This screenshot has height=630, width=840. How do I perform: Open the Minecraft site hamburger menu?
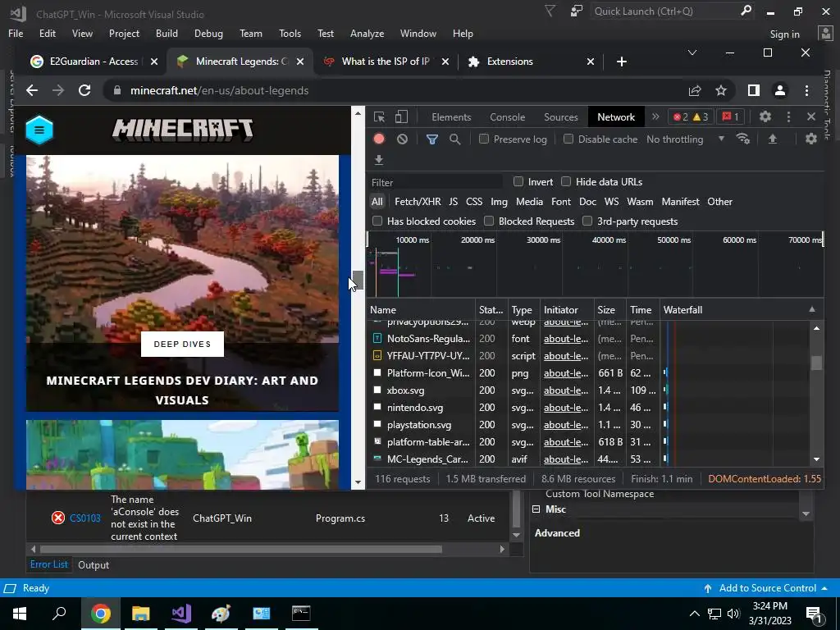click(x=39, y=130)
